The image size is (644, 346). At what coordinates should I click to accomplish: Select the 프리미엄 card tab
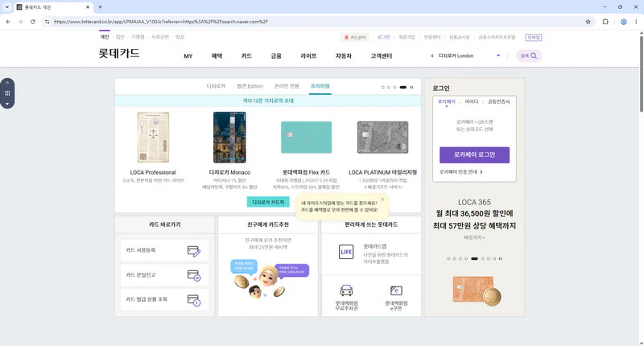click(320, 86)
